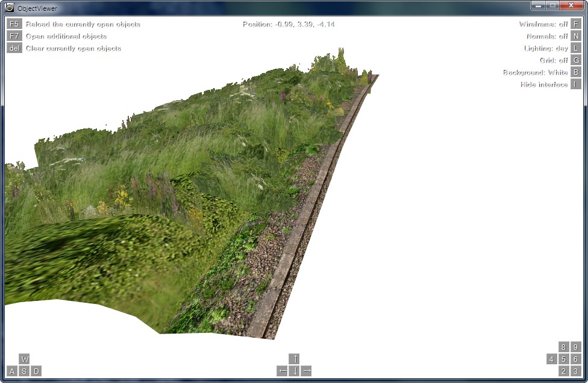
Task: Click the up arrow key
Action: tap(294, 359)
